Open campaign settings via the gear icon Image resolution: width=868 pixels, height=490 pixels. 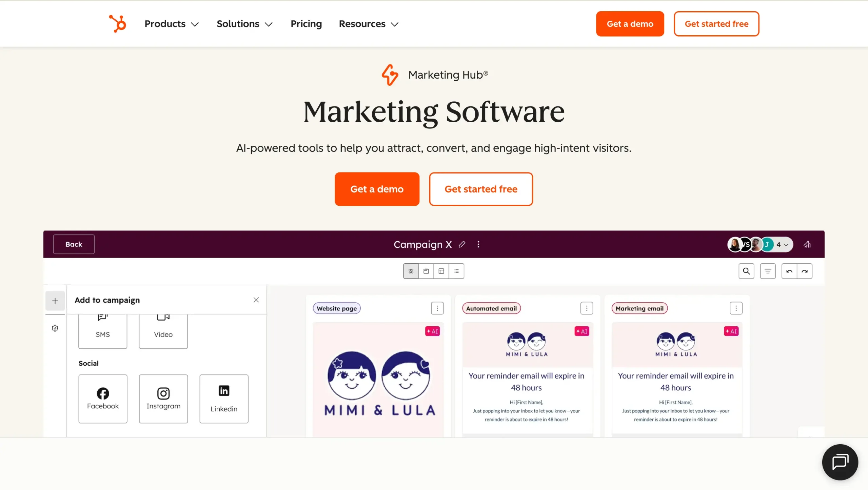[55, 328]
